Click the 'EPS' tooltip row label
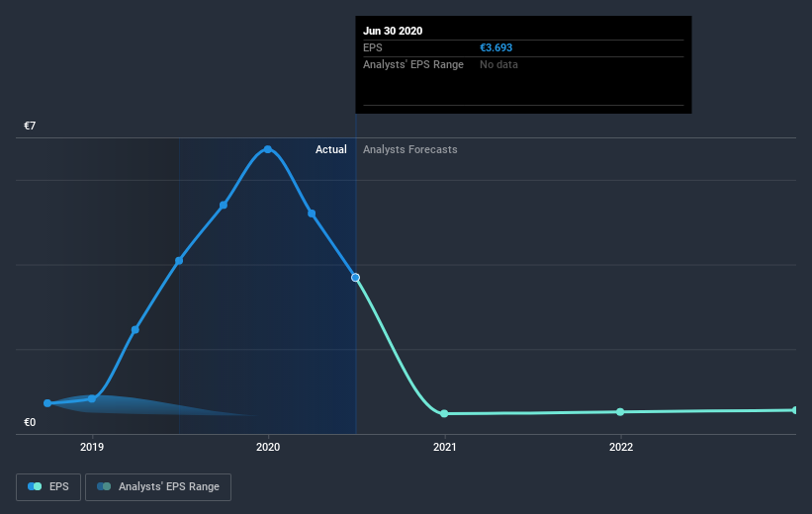 tap(372, 47)
